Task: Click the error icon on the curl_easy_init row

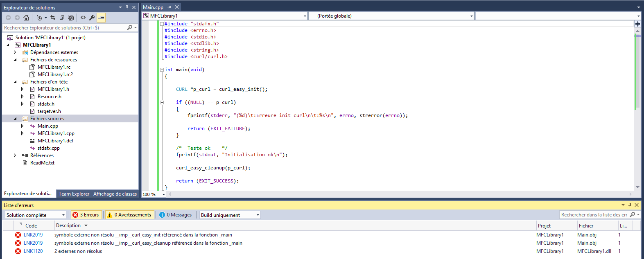Action: (18, 235)
